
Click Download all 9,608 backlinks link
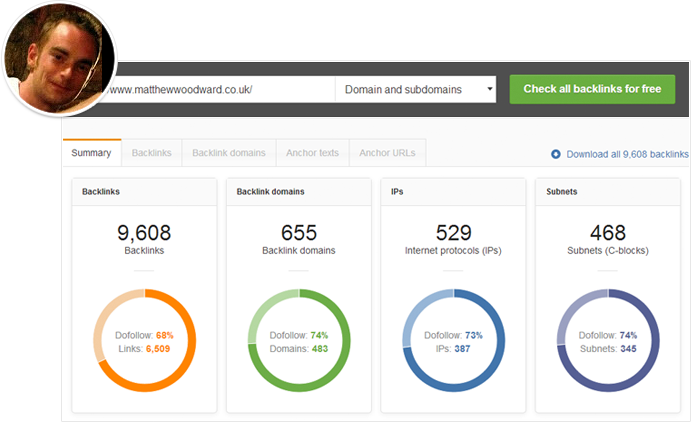pyautogui.click(x=627, y=154)
